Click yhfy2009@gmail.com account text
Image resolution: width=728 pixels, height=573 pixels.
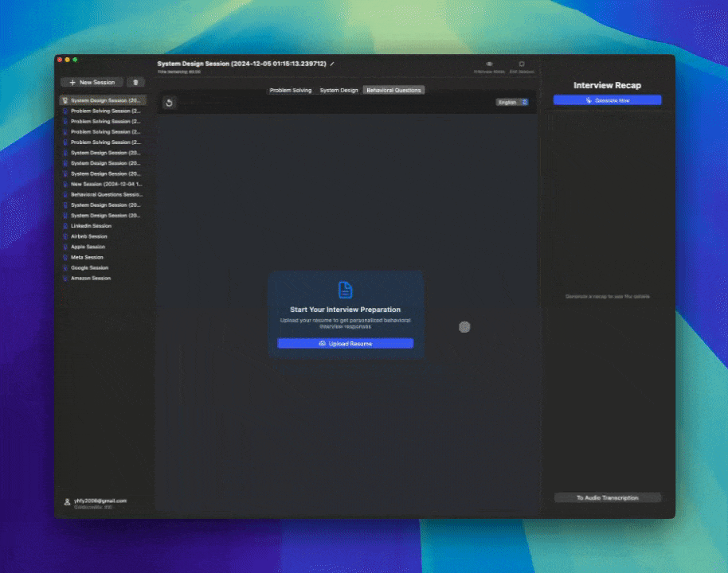tap(101, 501)
